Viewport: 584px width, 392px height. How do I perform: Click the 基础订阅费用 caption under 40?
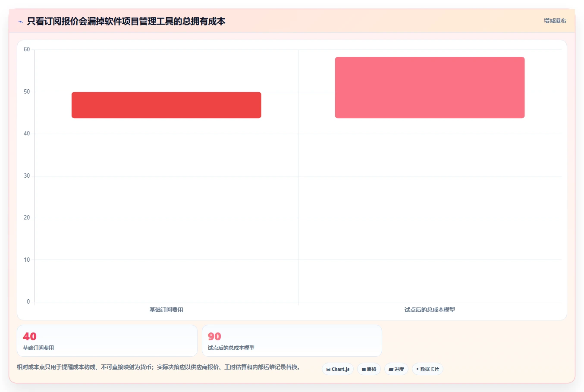point(38,348)
